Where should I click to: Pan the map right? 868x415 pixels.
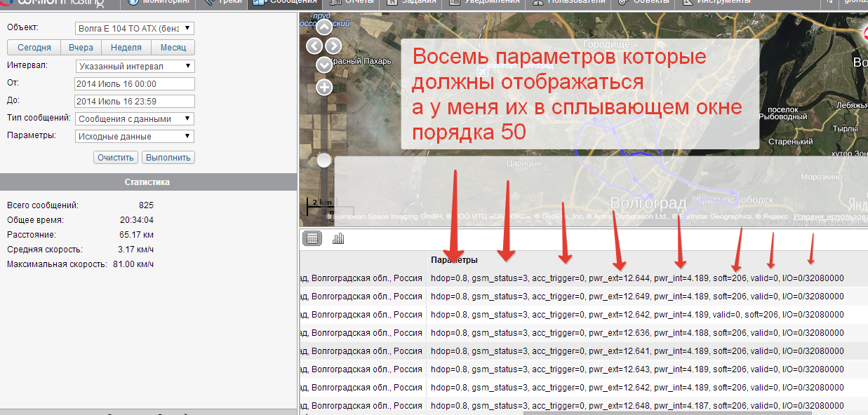[x=333, y=46]
